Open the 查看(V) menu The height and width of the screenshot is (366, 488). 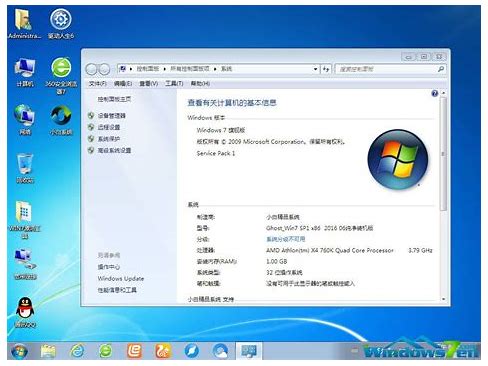(149, 83)
